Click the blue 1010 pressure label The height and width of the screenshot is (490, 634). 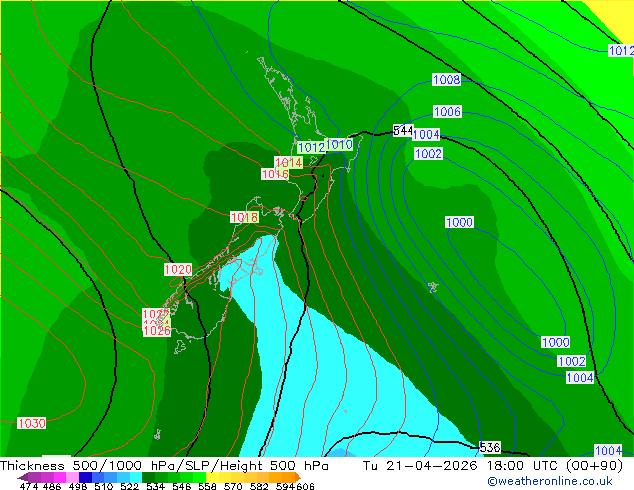[339, 144]
